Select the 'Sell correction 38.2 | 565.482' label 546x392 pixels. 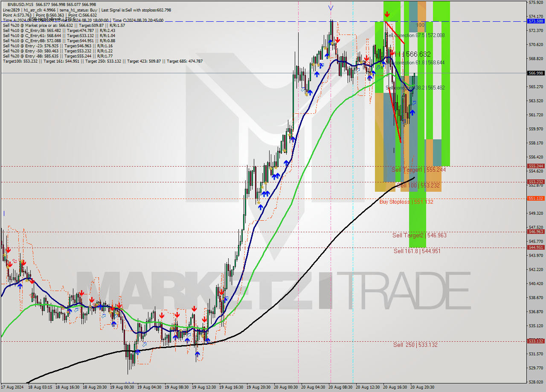pos(415,88)
